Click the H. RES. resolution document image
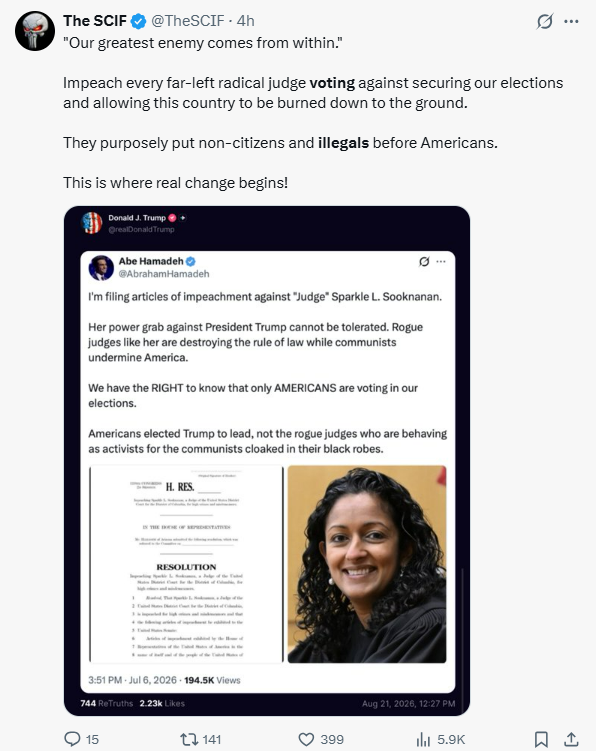Image resolution: width=596 pixels, height=751 pixels. (186, 564)
